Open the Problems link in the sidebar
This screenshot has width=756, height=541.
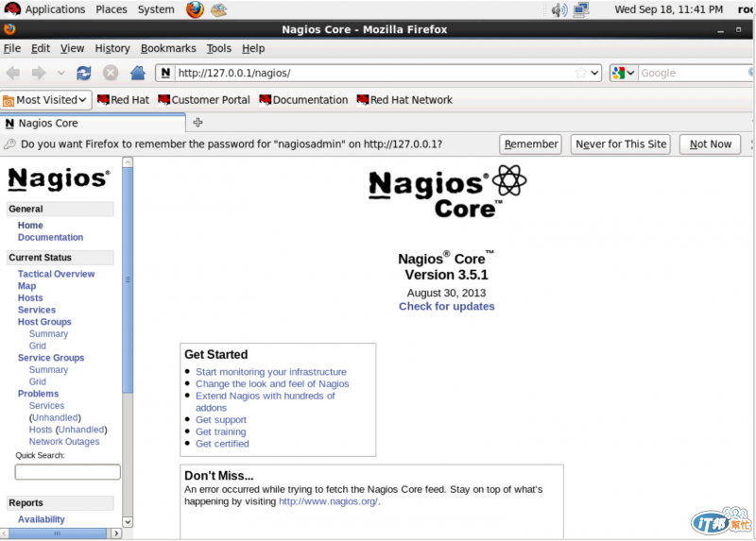click(38, 394)
